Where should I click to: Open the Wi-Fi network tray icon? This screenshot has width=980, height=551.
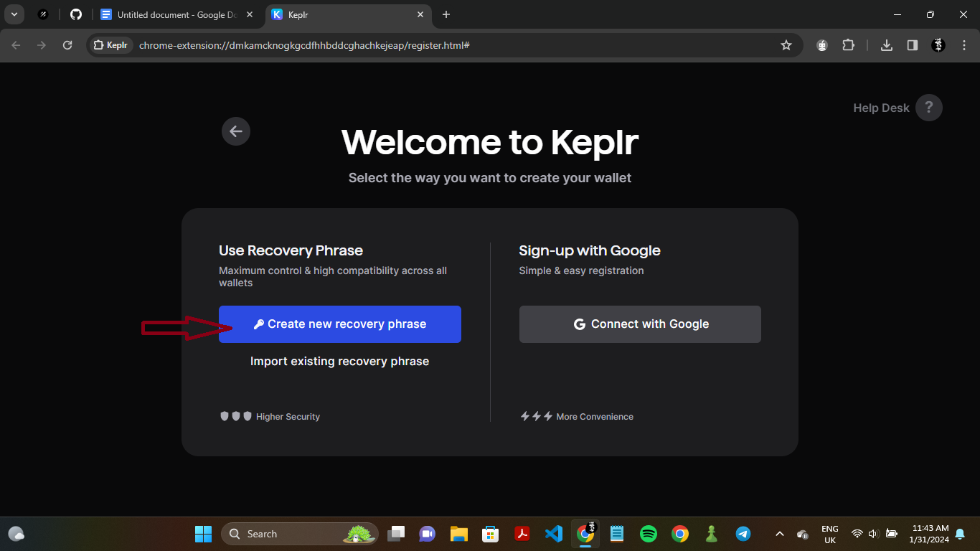point(857,534)
